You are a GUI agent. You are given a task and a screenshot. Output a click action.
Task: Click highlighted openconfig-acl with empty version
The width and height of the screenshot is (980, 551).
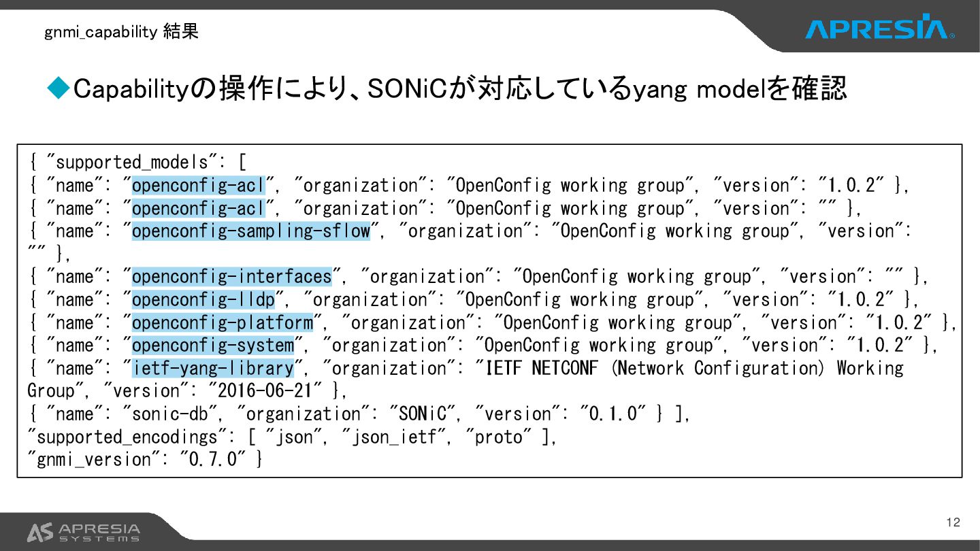(198, 208)
